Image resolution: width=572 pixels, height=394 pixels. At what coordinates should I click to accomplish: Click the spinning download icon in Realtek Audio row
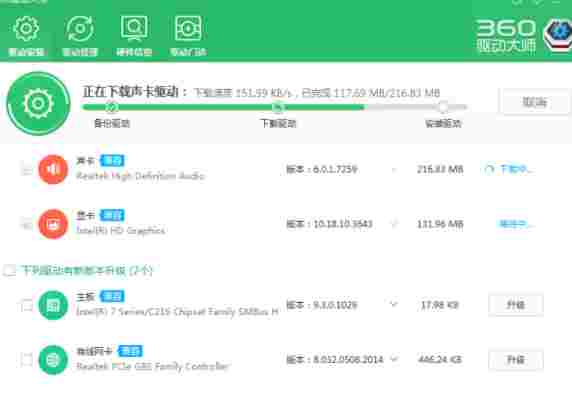490,169
